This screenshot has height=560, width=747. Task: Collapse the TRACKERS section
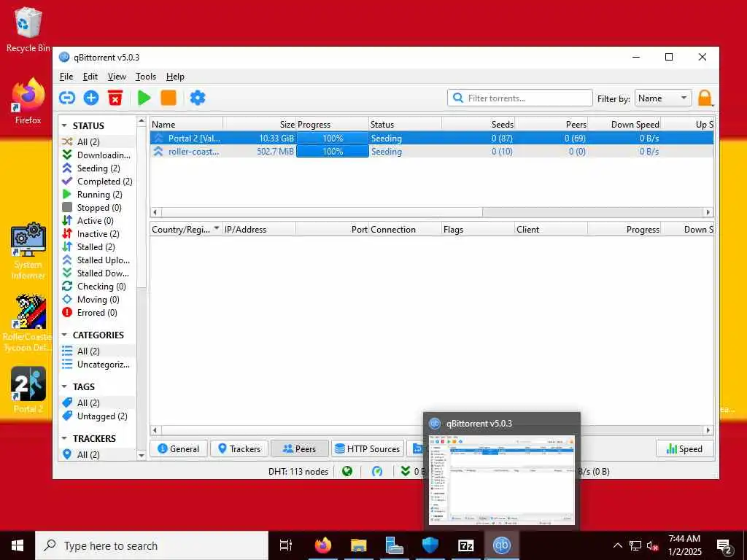point(64,438)
